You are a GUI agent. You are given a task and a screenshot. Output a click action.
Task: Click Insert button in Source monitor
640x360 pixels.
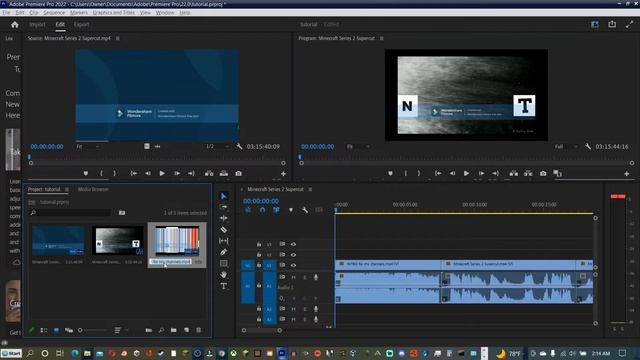coord(209,173)
